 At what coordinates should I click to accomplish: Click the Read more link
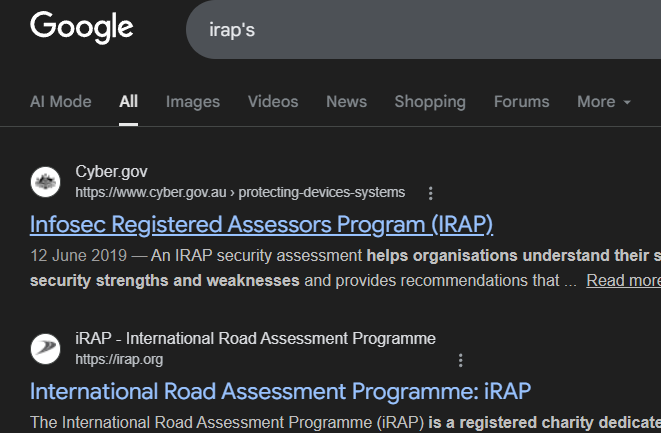click(623, 281)
